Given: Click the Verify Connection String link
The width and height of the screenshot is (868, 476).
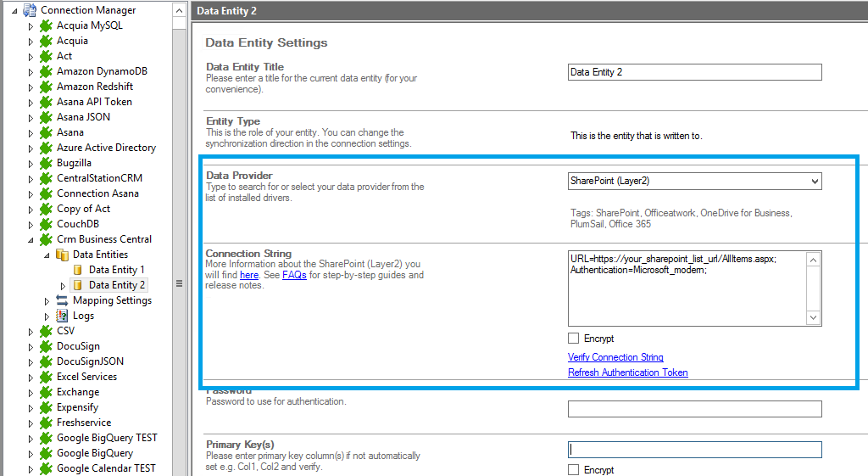Looking at the screenshot, I should [x=615, y=357].
